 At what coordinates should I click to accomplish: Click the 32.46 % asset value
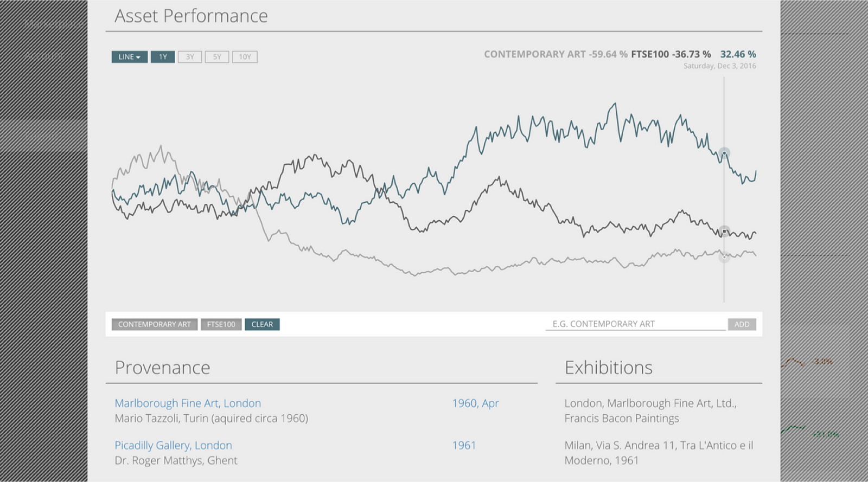click(x=738, y=54)
